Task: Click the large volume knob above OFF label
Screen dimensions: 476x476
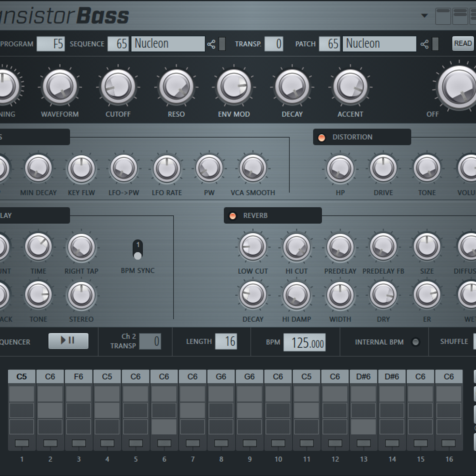Action: [x=458, y=87]
